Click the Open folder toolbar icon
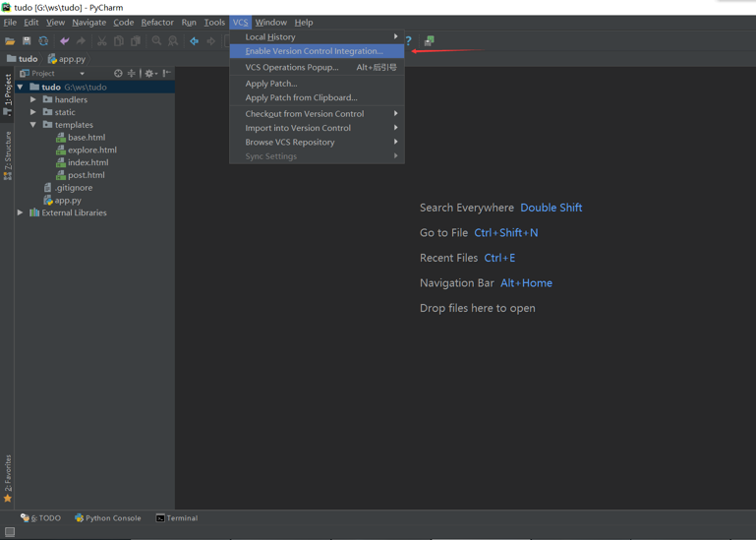756x540 pixels. (x=10, y=41)
